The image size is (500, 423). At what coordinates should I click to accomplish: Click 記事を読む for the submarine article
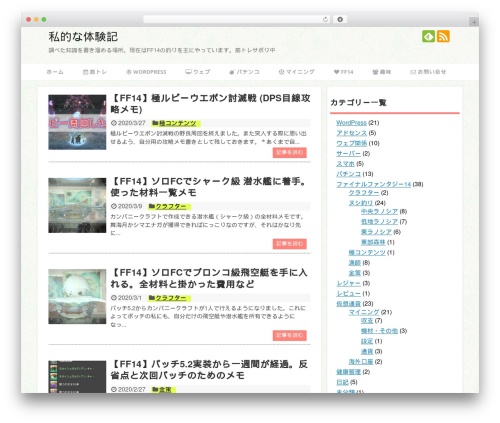[x=290, y=244]
